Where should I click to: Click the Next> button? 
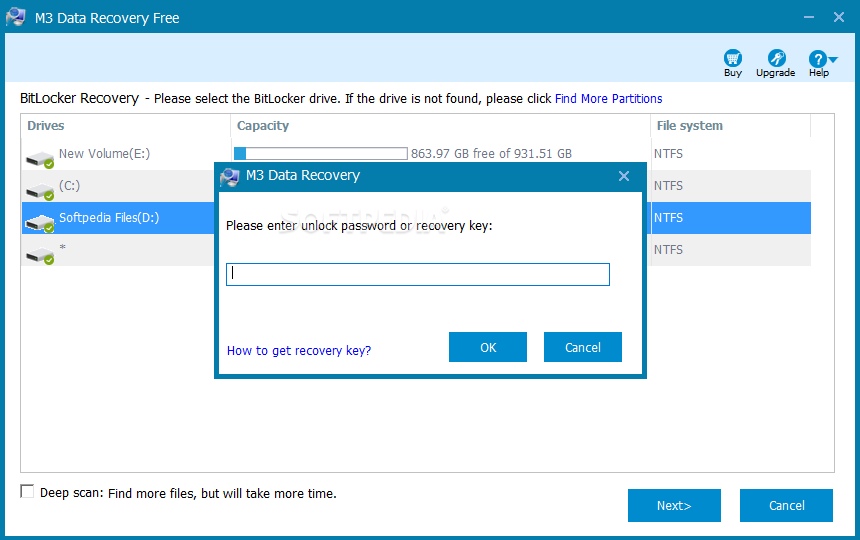[x=674, y=505]
